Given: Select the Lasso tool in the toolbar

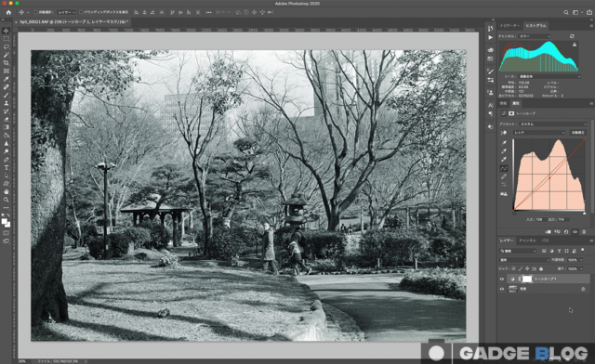Looking at the screenshot, I should (x=7, y=46).
